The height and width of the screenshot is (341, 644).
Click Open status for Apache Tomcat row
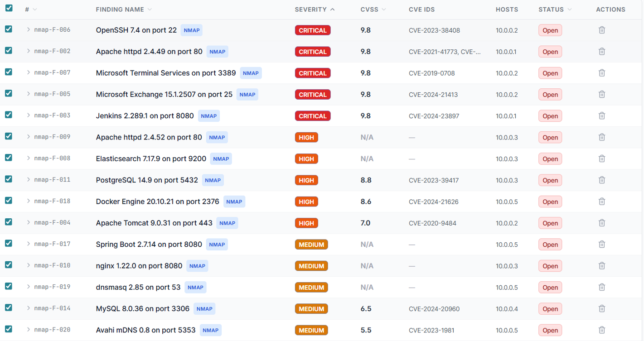550,223
